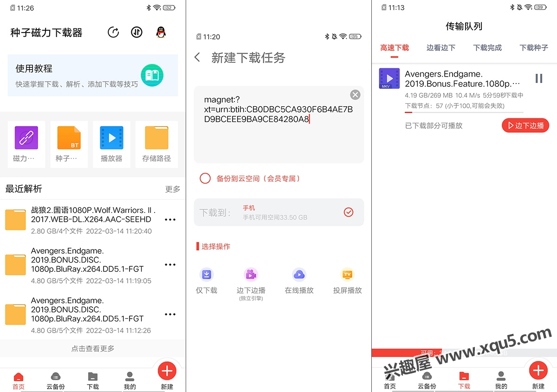Screen dimensions: 557x392
Task: Tap the refresh icon in the home header
Action: pyautogui.click(x=113, y=32)
